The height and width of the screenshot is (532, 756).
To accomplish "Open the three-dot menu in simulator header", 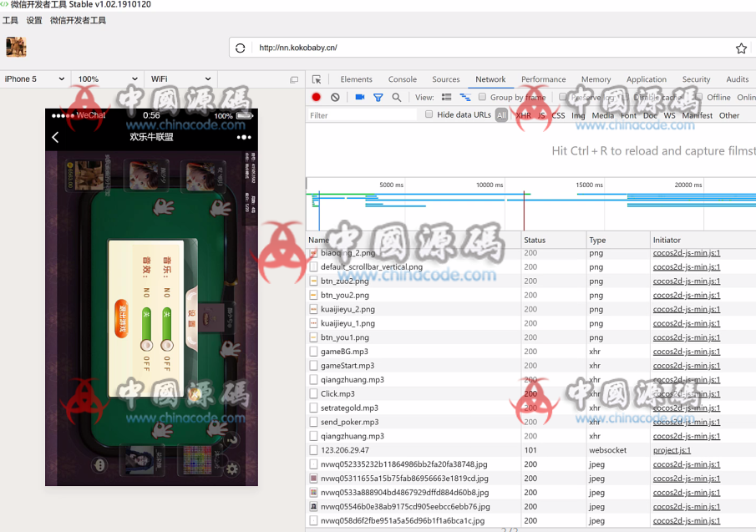I will (244, 137).
